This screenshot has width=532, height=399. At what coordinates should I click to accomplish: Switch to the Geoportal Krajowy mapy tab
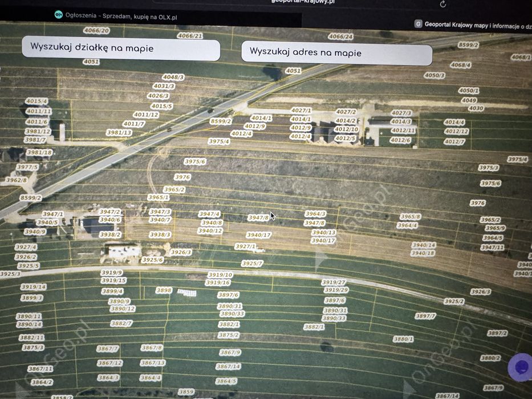[x=473, y=25]
